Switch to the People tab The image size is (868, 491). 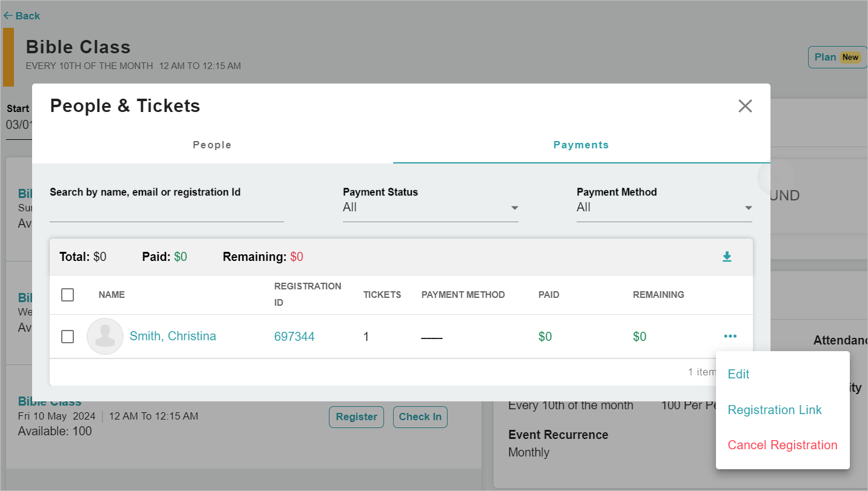pyautogui.click(x=212, y=145)
